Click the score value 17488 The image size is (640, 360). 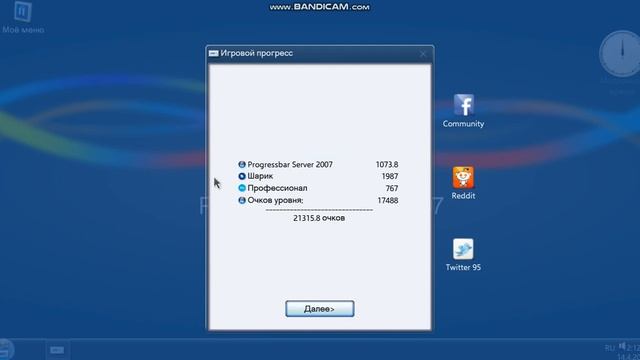click(388, 200)
